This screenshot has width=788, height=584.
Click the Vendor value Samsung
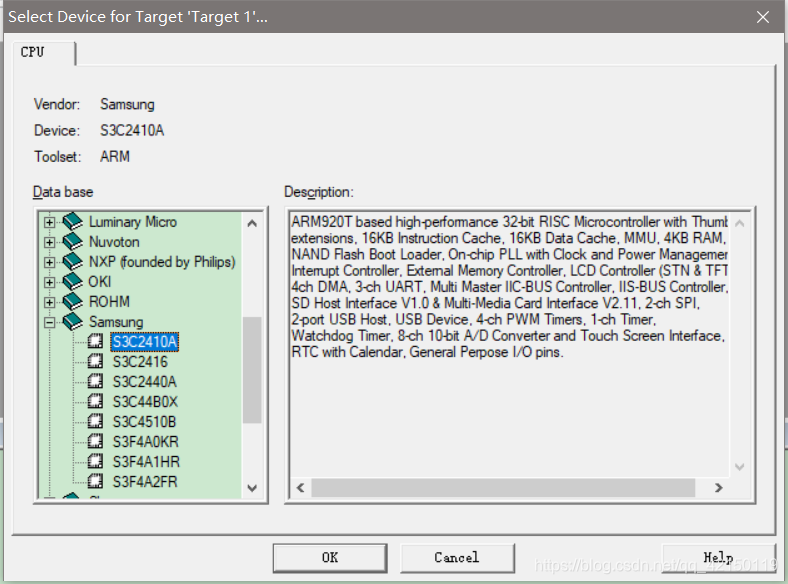tap(127, 105)
